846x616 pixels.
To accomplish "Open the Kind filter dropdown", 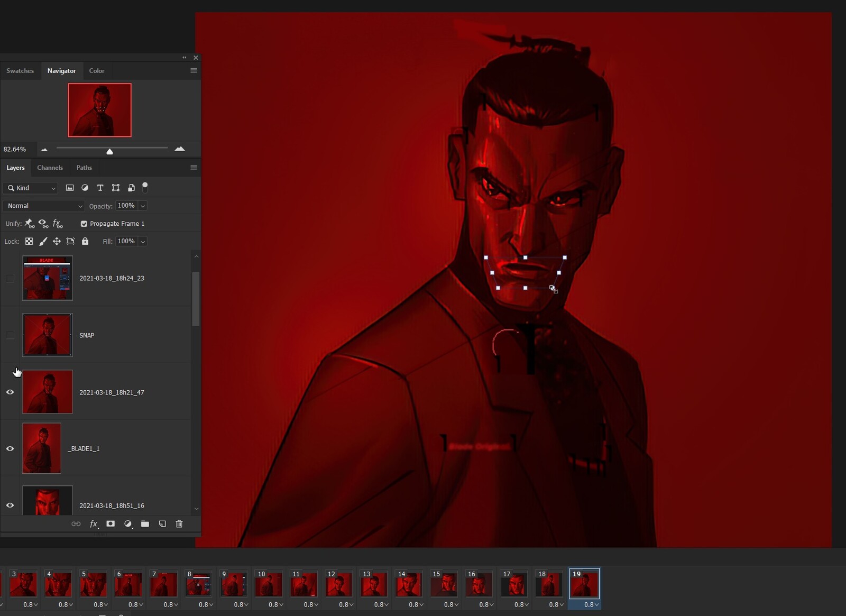I will pyautogui.click(x=31, y=188).
